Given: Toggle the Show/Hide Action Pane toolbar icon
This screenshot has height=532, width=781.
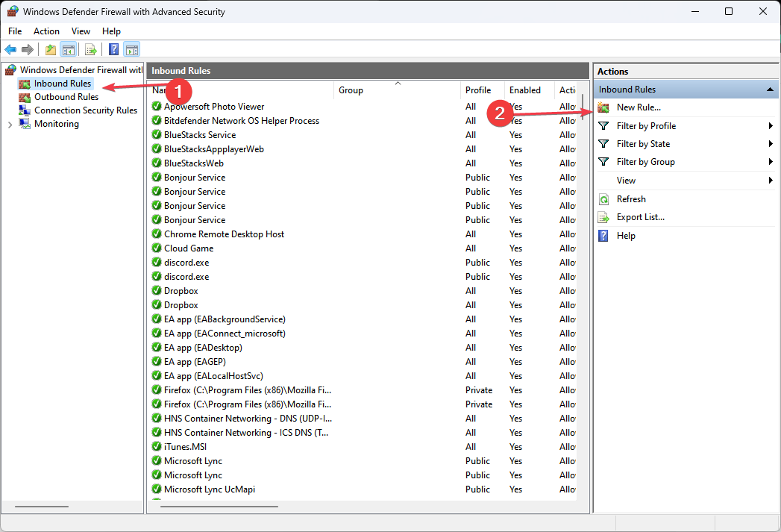Looking at the screenshot, I should pyautogui.click(x=132, y=49).
